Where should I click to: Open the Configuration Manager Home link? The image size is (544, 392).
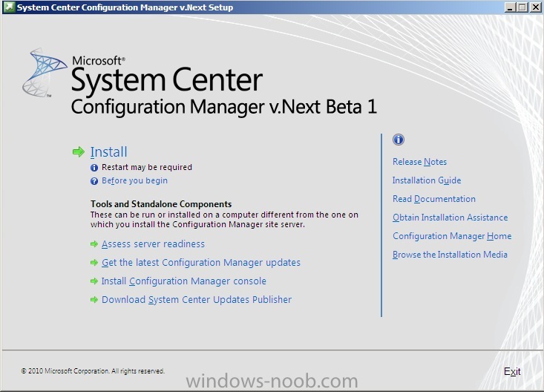452,236
